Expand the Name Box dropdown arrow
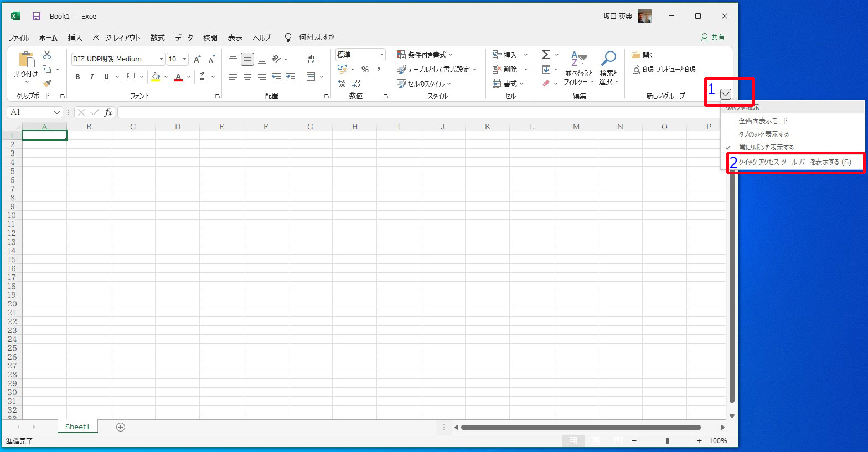The image size is (868, 452). tap(56, 112)
